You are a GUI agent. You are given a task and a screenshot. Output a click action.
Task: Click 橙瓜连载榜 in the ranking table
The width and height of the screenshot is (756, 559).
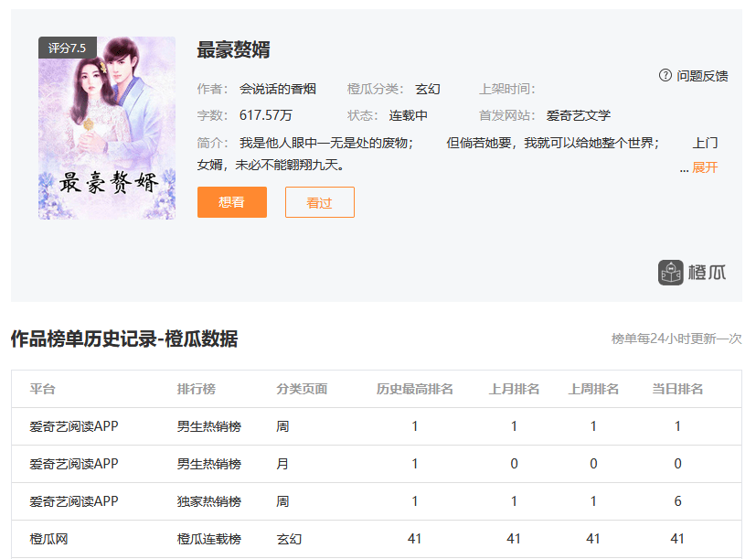point(208,539)
